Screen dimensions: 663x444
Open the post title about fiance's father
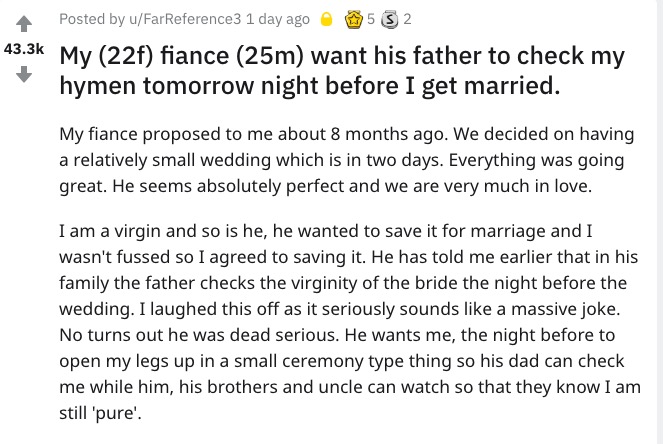pyautogui.click(x=342, y=71)
